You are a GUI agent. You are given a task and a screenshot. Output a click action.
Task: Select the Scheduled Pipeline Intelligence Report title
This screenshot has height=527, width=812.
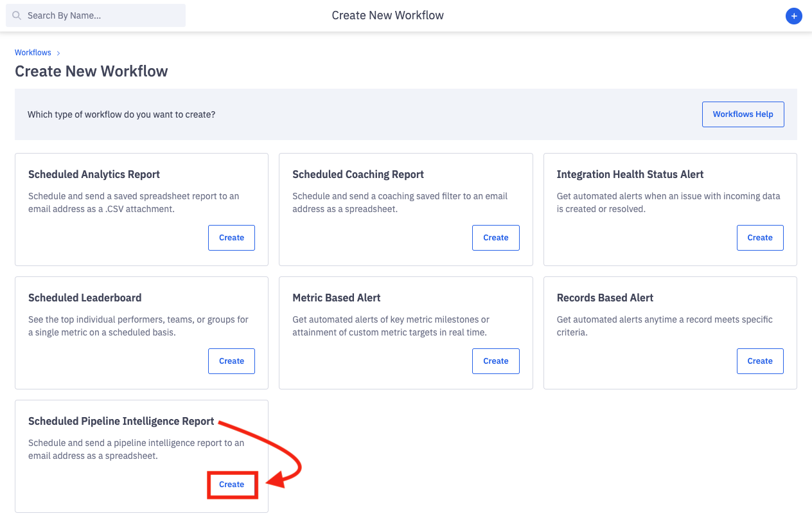[121, 421]
